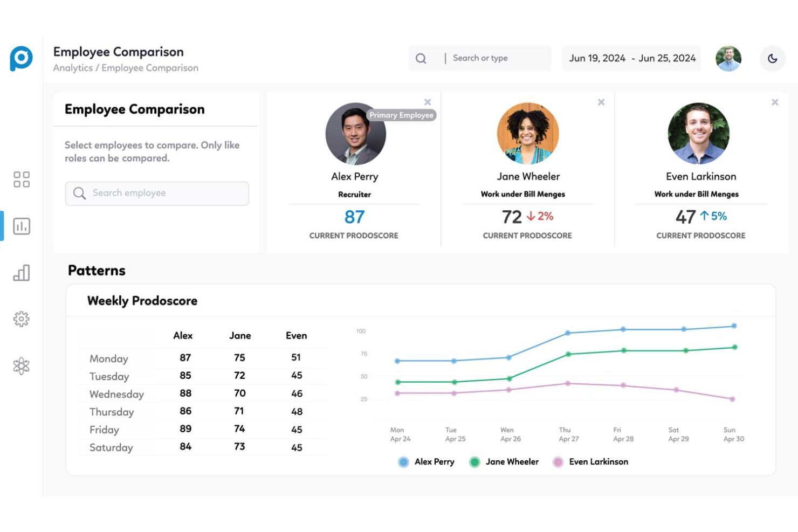Dismiss Alex Perry's primary employee card

click(x=428, y=102)
